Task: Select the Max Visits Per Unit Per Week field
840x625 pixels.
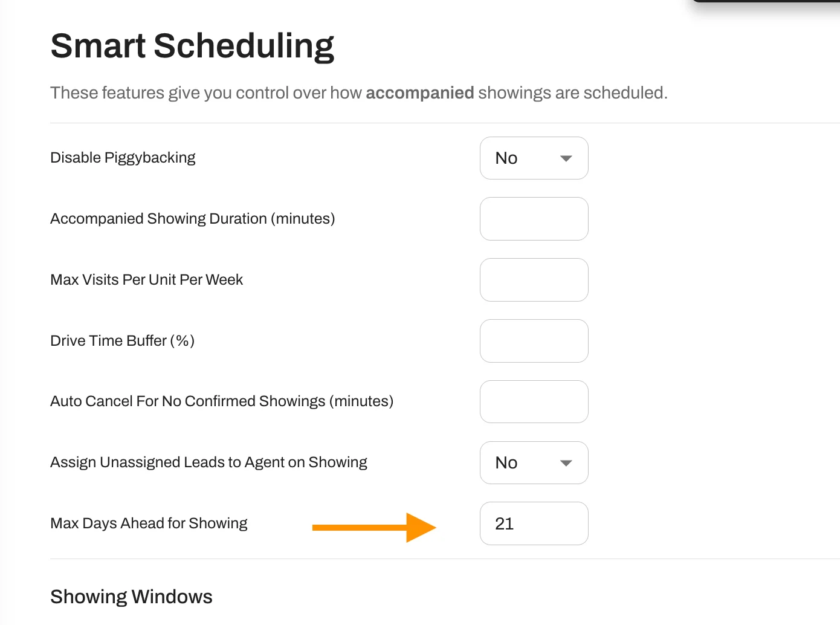Action: coord(534,280)
